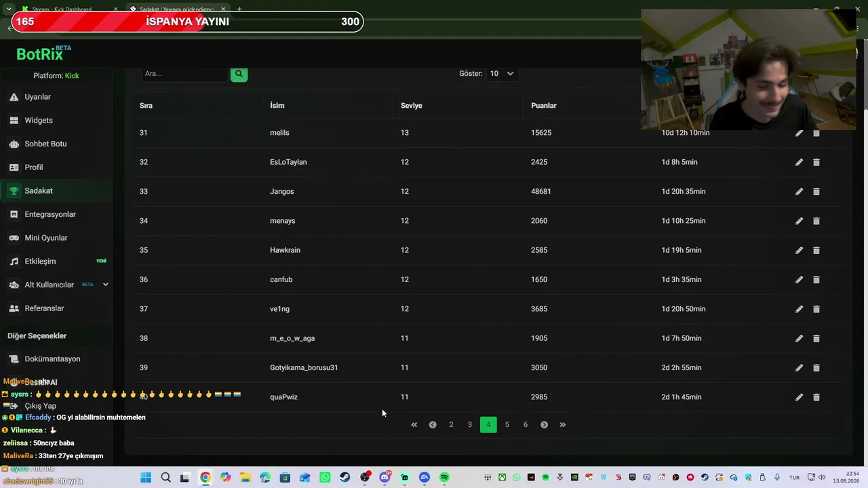Delete m_e_o_w_aga's row

coord(816,338)
